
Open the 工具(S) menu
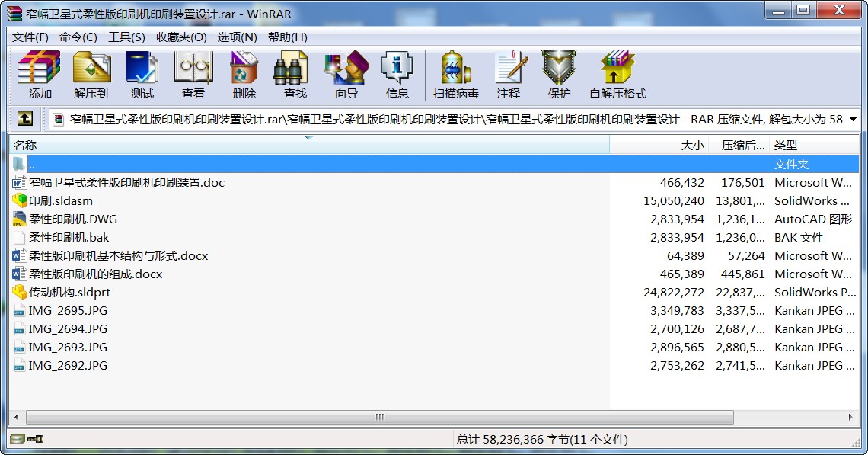126,37
